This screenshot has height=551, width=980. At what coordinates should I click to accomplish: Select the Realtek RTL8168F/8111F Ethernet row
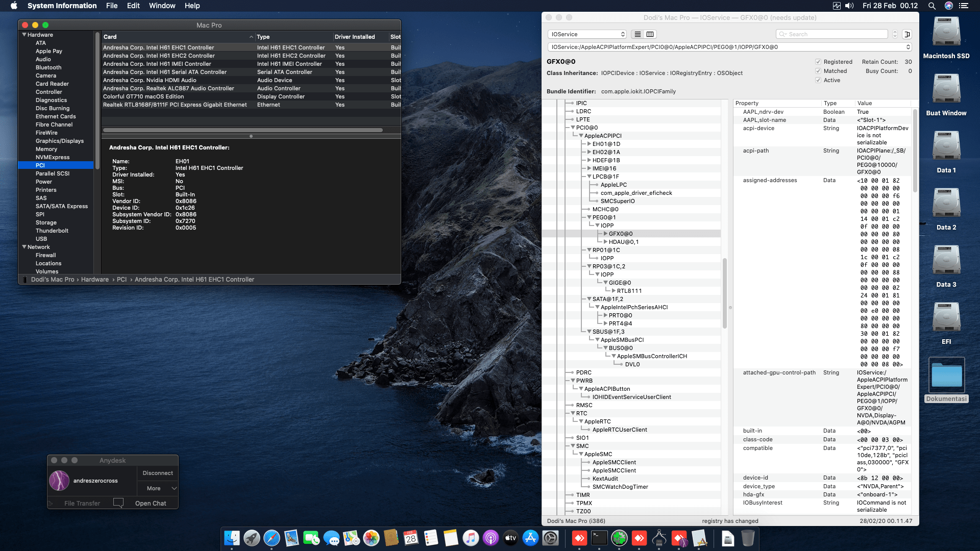(x=251, y=105)
